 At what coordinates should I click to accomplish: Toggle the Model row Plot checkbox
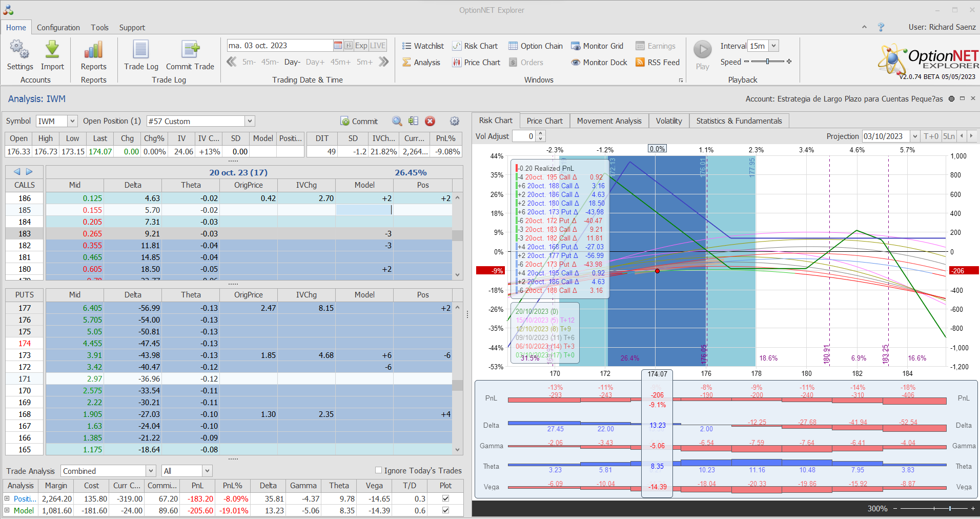click(x=445, y=510)
